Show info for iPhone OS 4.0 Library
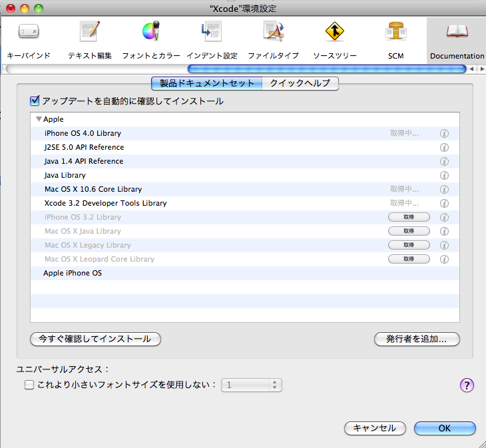 click(x=444, y=133)
